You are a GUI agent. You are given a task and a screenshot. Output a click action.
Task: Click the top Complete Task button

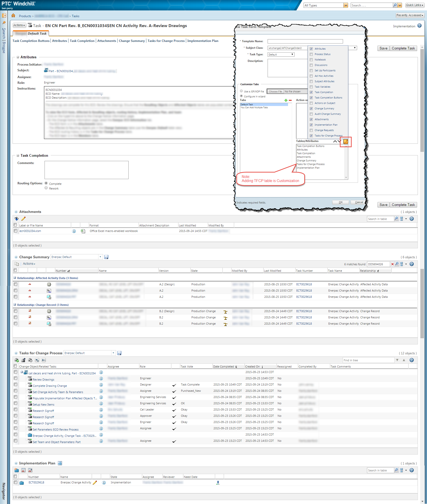(403, 48)
